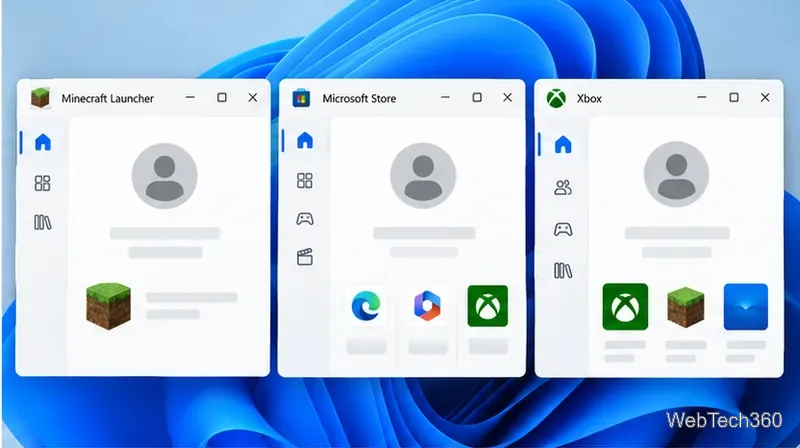
Task: Click the Microsoft Store title bar bag icon
Action: pyautogui.click(x=301, y=98)
